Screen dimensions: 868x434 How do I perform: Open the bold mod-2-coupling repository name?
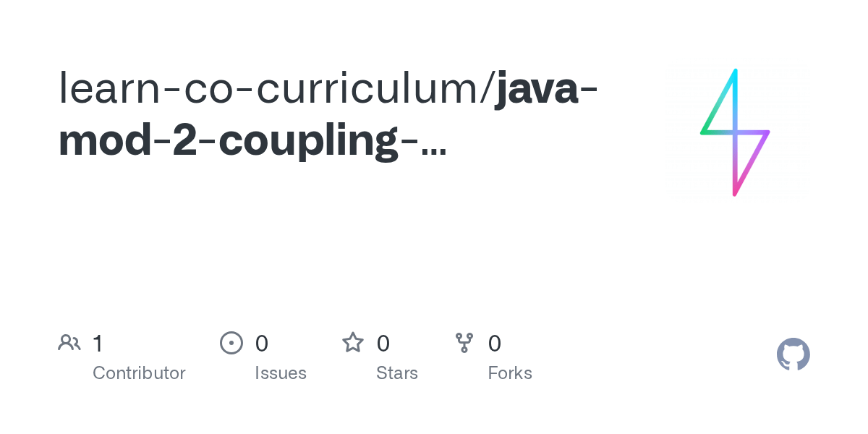239,142
